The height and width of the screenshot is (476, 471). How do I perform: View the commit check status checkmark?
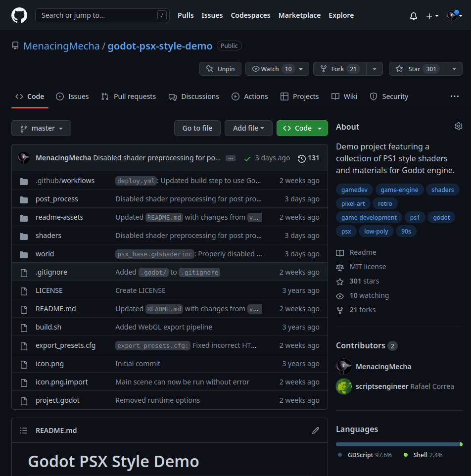[247, 158]
